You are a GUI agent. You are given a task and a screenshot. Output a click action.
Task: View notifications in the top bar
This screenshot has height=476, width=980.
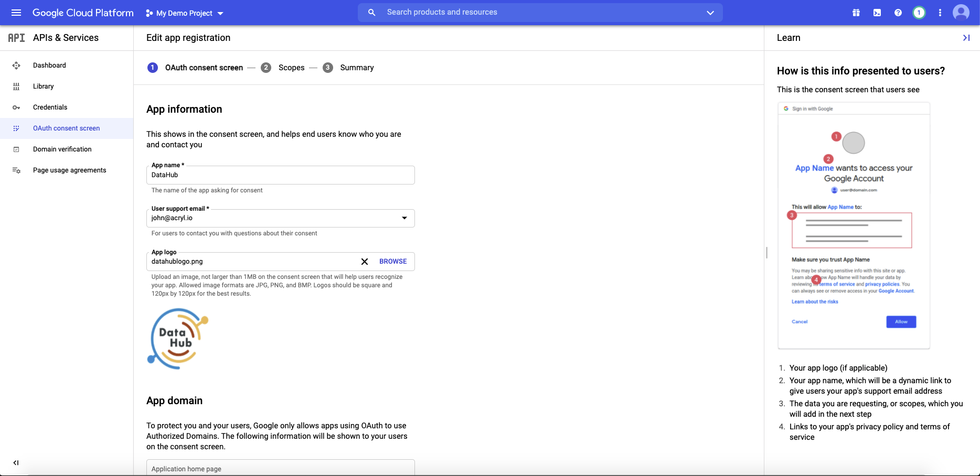[x=919, y=13]
